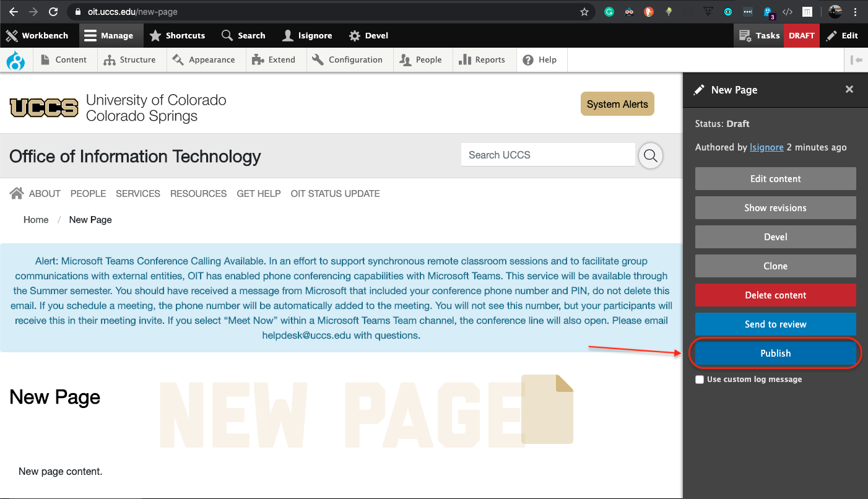Open the System Alerts button
Viewport: 868px width, 499px height.
point(617,104)
